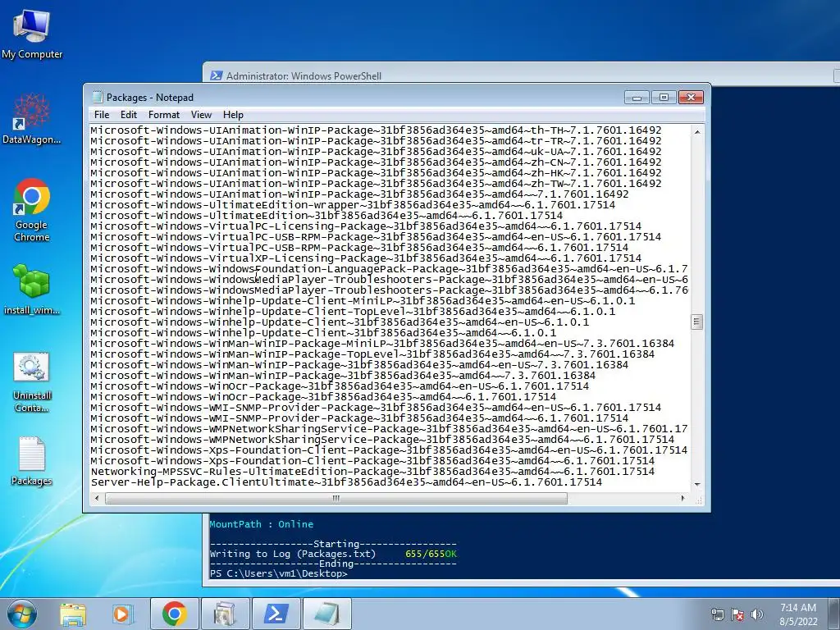Image resolution: width=840 pixels, height=630 pixels.
Task: Click the line WMI-SNMP-Provider-Package with en-US
Action: 376,408
